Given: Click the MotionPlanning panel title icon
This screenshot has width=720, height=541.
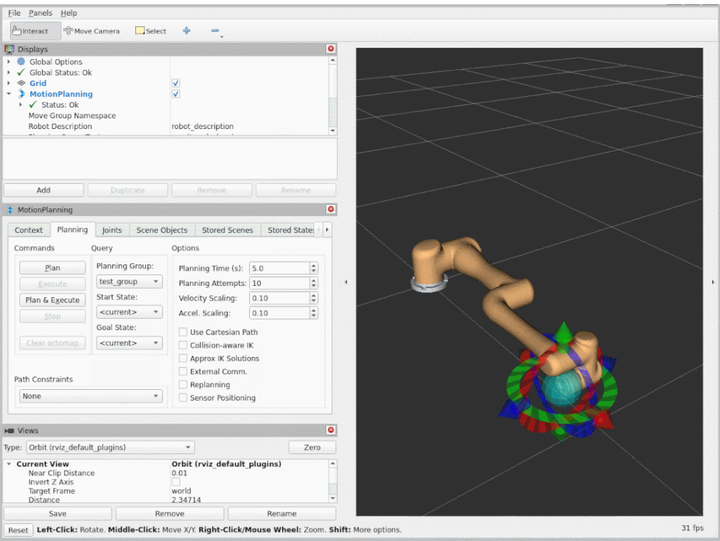Looking at the screenshot, I should pyautogui.click(x=10, y=210).
